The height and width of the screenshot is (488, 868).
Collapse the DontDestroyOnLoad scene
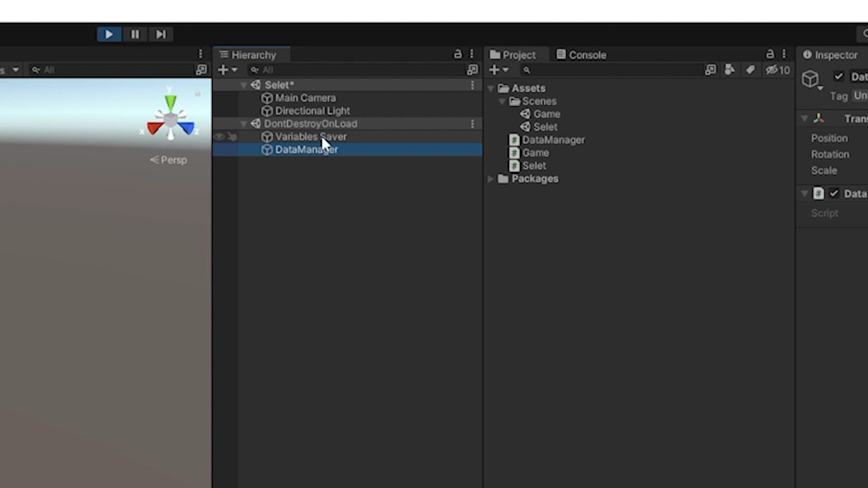(x=244, y=124)
